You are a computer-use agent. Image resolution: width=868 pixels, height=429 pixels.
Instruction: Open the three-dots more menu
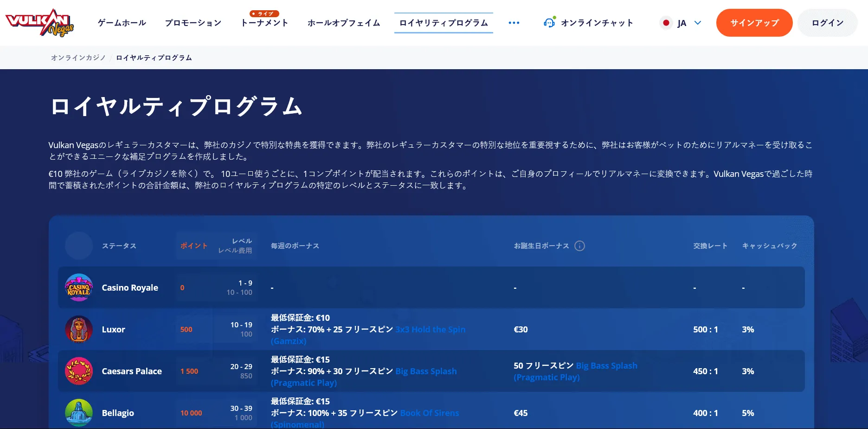[x=514, y=23]
